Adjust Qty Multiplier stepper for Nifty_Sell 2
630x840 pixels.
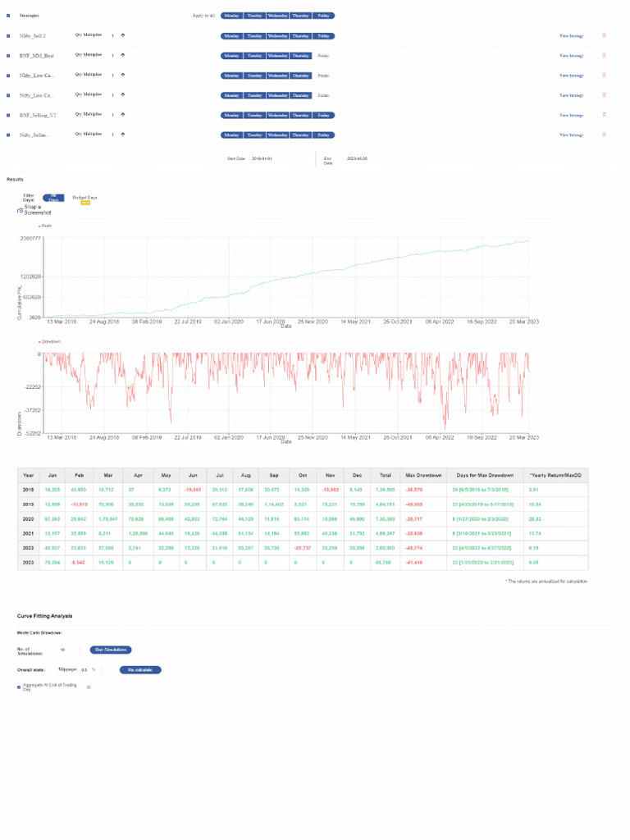(123, 35)
